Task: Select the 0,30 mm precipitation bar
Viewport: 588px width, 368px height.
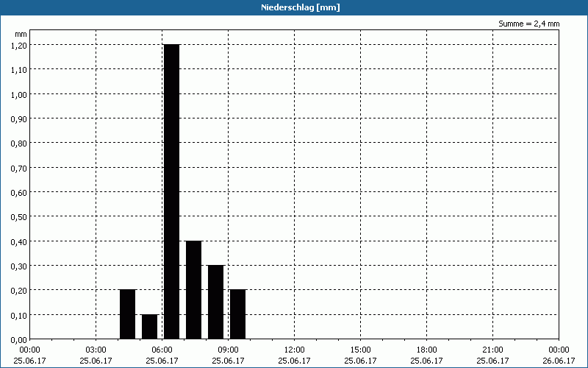Action: pyautogui.click(x=216, y=302)
